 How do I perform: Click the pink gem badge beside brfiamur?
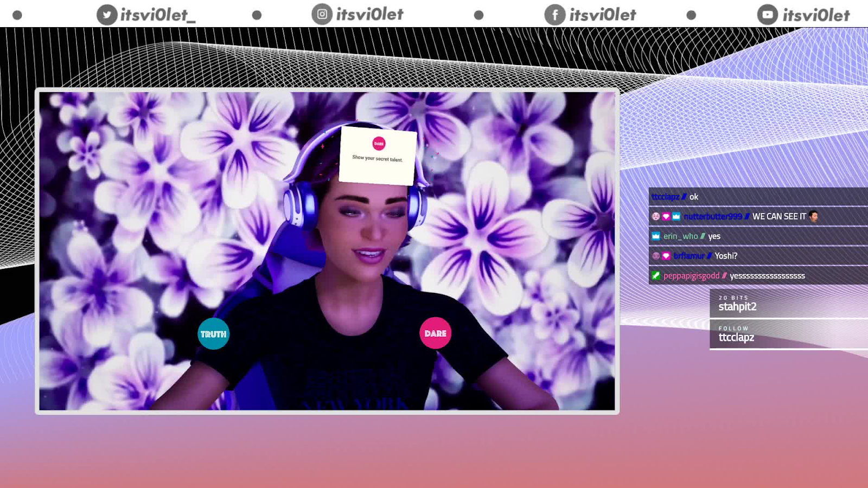click(x=666, y=256)
